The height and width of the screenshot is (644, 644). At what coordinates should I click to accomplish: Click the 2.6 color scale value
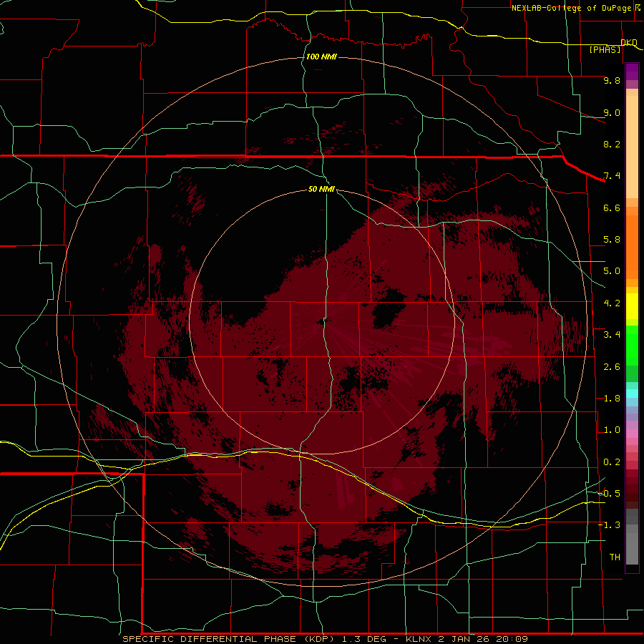[x=612, y=367]
